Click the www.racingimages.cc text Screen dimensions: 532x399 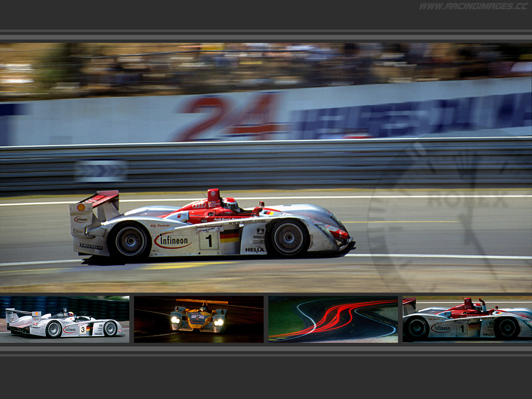click(473, 6)
